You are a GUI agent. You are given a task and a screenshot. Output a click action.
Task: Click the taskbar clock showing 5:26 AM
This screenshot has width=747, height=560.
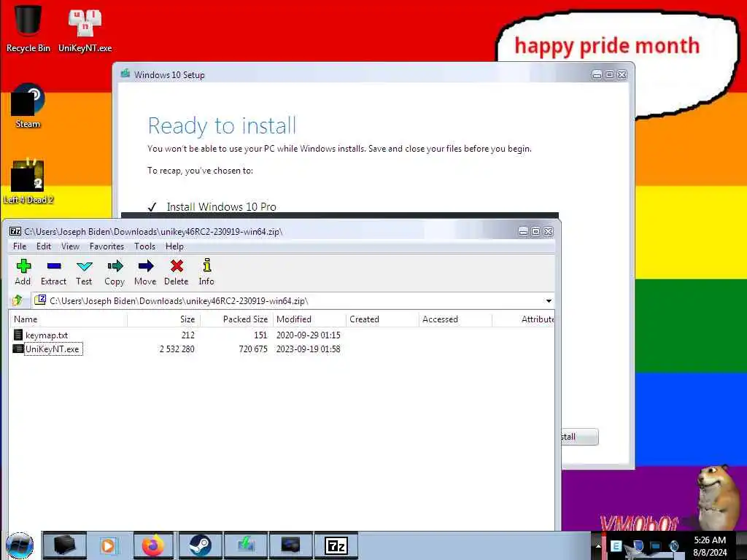[710, 545]
